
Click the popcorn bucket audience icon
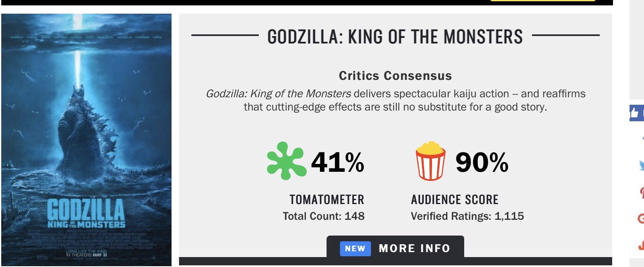430,161
